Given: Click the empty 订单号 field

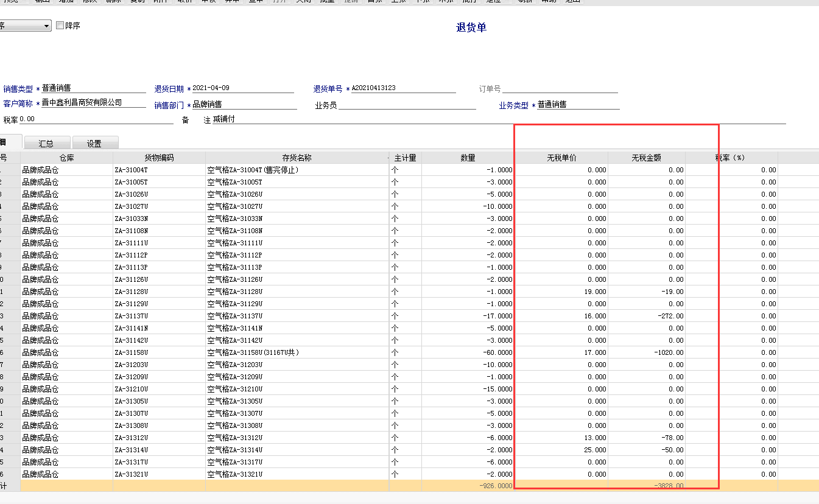Looking at the screenshot, I should [x=560, y=89].
